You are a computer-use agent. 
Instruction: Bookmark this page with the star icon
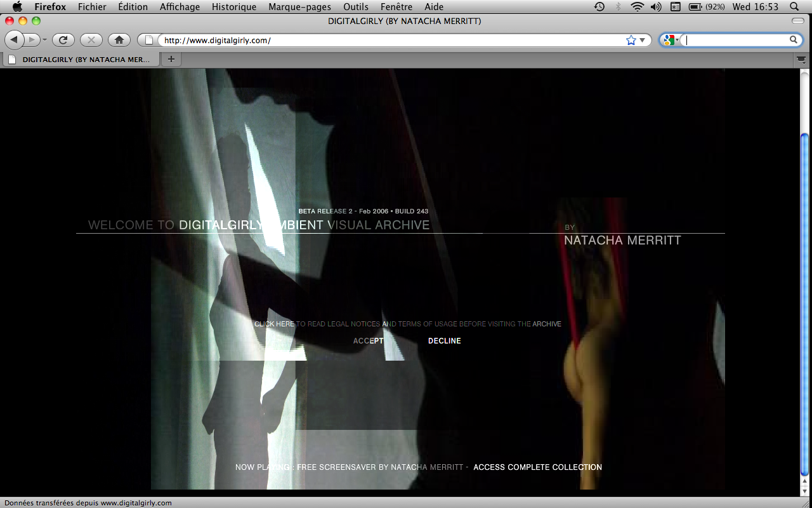click(631, 40)
